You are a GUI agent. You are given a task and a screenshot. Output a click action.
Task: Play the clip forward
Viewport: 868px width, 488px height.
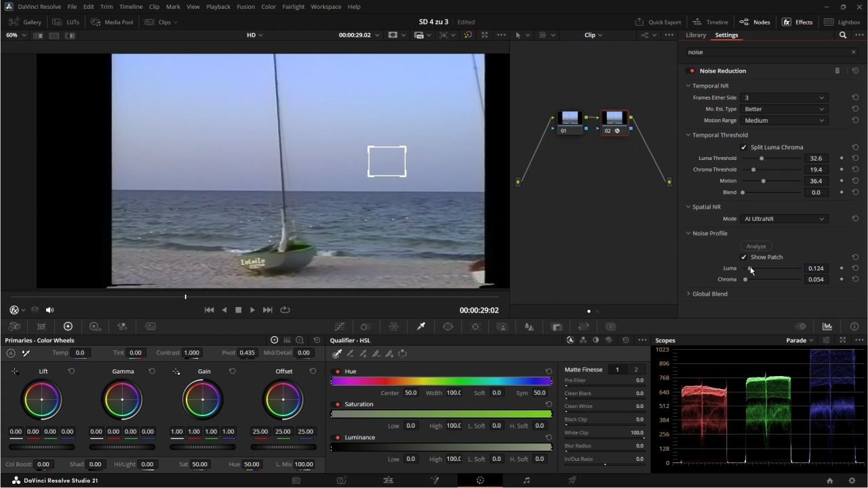[x=252, y=310]
